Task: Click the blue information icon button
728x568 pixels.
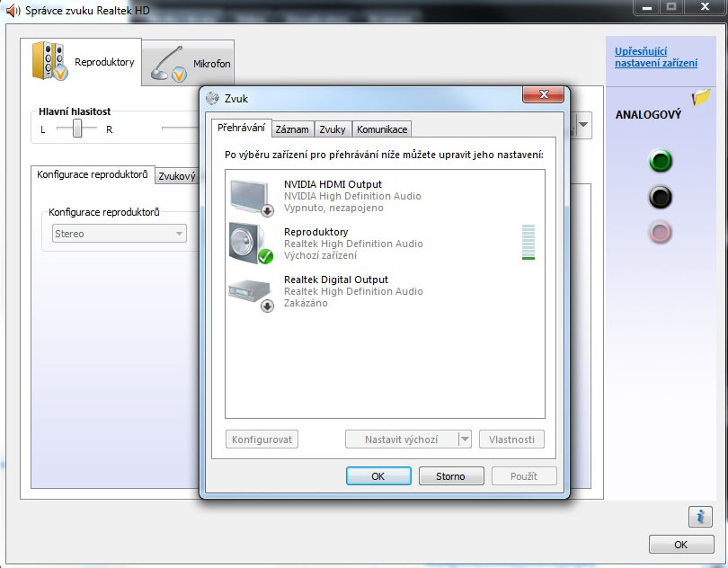Action: [700, 517]
